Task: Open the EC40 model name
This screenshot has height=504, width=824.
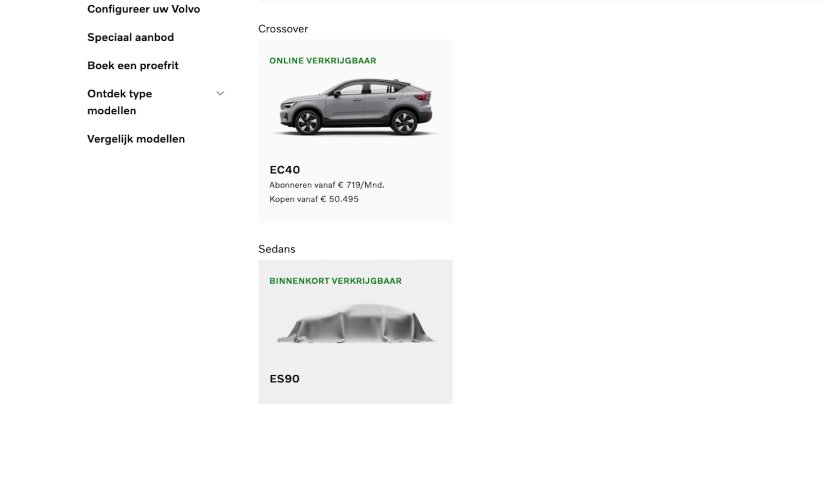Action: click(x=285, y=170)
